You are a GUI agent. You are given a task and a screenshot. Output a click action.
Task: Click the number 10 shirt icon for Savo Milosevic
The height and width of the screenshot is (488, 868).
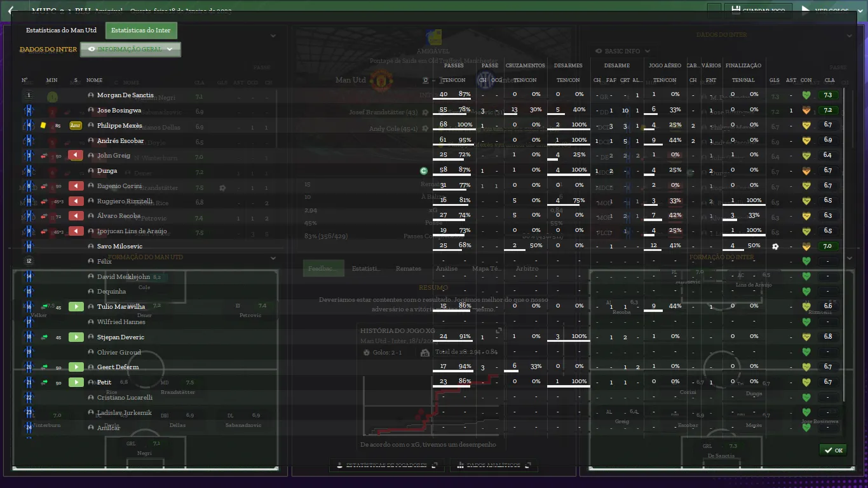tap(29, 247)
